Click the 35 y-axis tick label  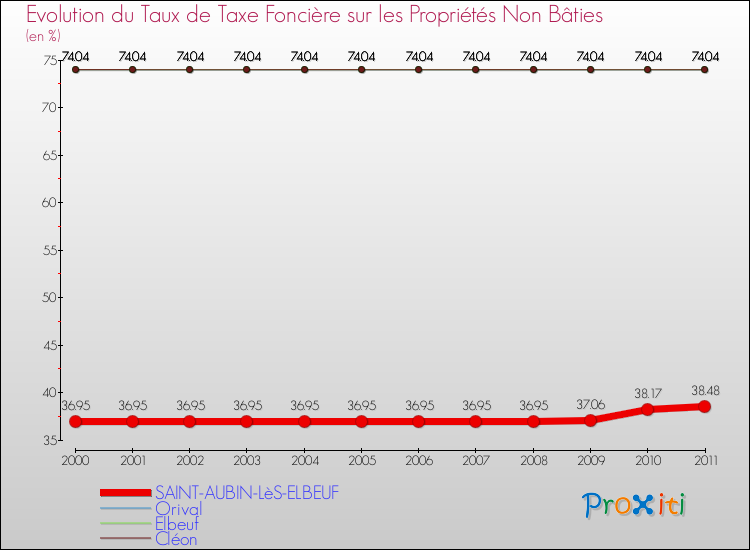click(x=50, y=440)
